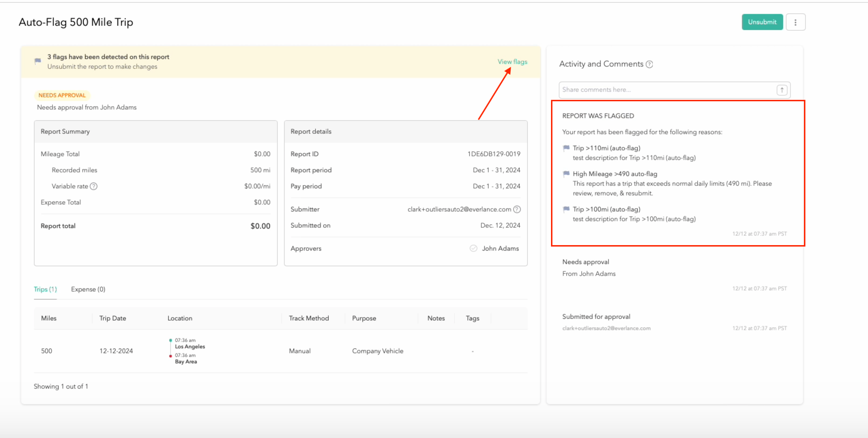Switch to the Expense (0) tab
The image size is (868, 438).
[88, 289]
